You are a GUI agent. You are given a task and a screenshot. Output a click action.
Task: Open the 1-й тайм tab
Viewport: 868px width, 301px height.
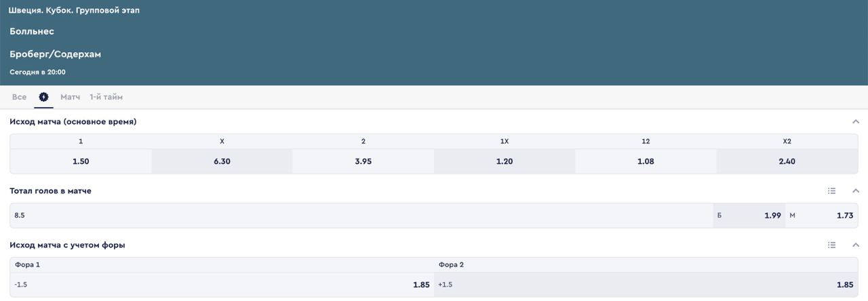point(106,97)
